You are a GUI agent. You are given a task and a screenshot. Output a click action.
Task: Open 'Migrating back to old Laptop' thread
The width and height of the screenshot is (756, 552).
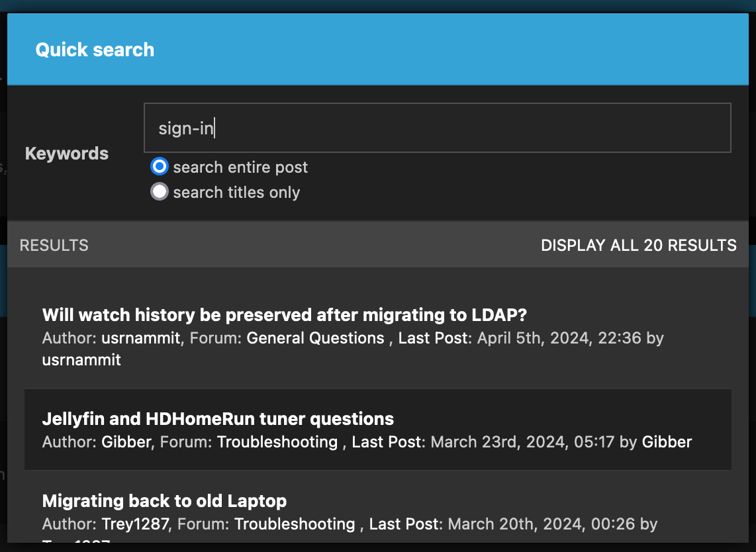pyautogui.click(x=164, y=500)
